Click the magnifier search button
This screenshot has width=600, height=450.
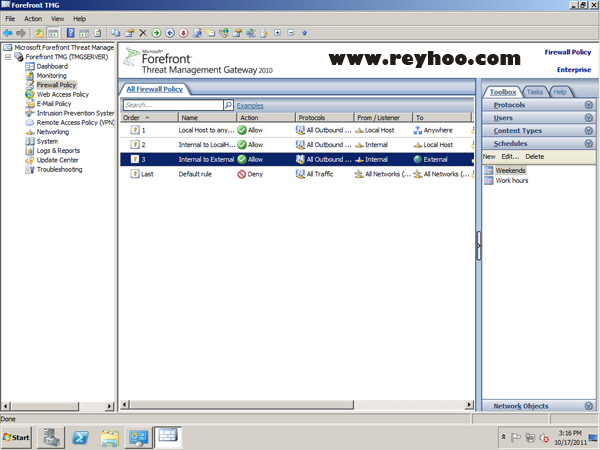click(228, 105)
